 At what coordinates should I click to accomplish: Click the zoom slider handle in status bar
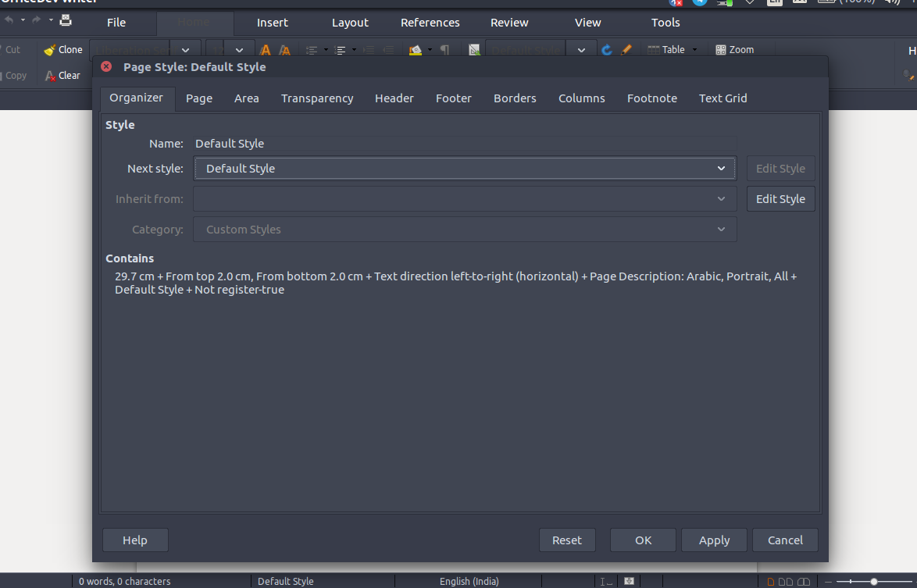coord(874,582)
